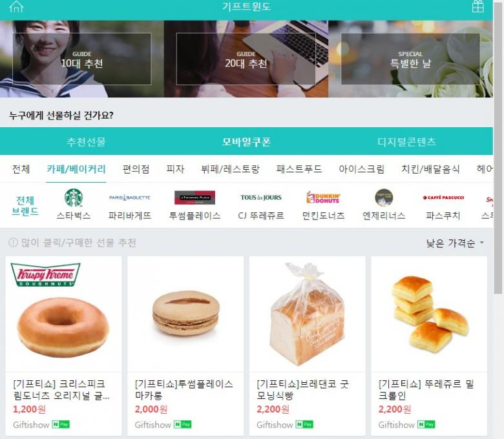504x439 pixels.
Task: Open the gift box icon
Action: point(478,6)
